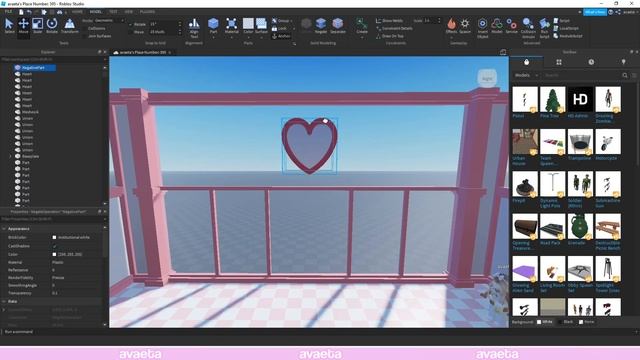Toggle the Join Surfaces checkbox

click(85, 36)
